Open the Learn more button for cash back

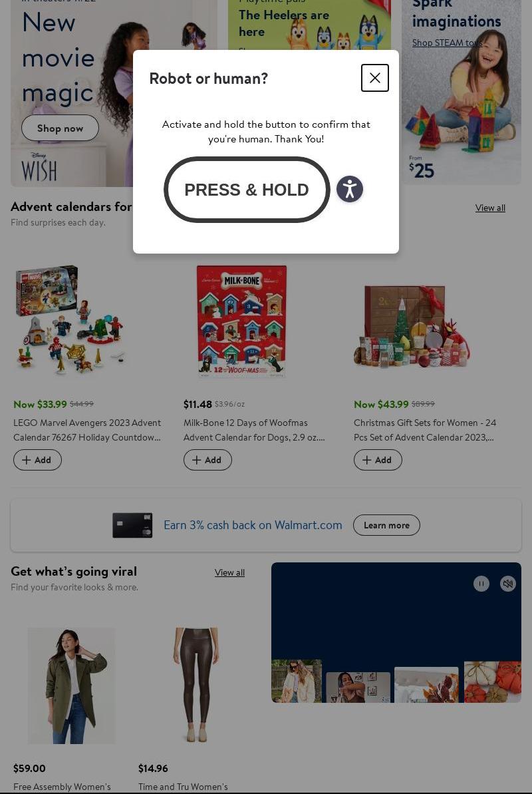pos(386,525)
